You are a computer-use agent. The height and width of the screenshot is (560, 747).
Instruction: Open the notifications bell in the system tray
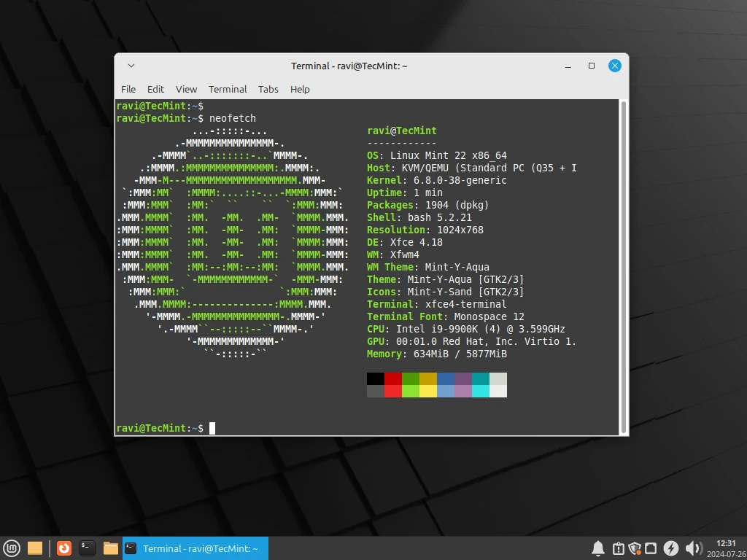598,548
